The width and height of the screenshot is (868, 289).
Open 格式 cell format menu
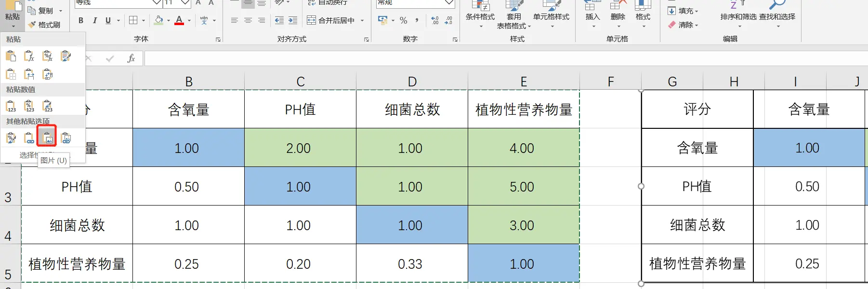[x=643, y=14]
